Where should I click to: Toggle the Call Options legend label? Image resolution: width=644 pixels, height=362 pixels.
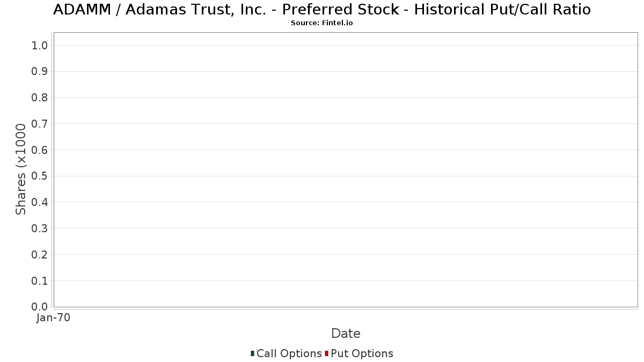(289, 353)
